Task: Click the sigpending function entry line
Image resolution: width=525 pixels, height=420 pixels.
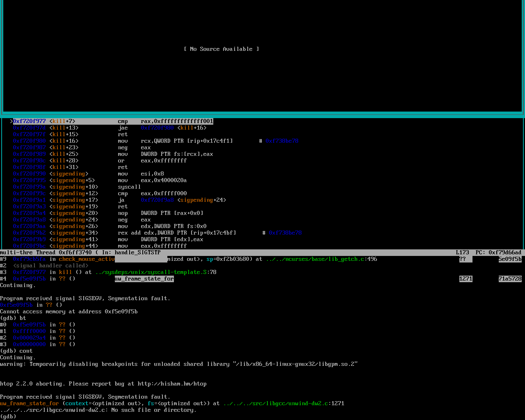Action: (69, 174)
